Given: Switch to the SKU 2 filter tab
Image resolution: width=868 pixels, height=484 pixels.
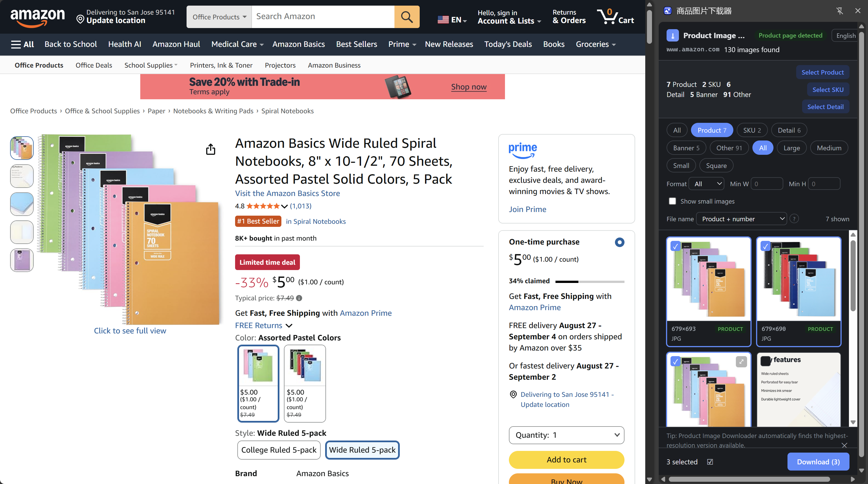Looking at the screenshot, I should coord(752,130).
